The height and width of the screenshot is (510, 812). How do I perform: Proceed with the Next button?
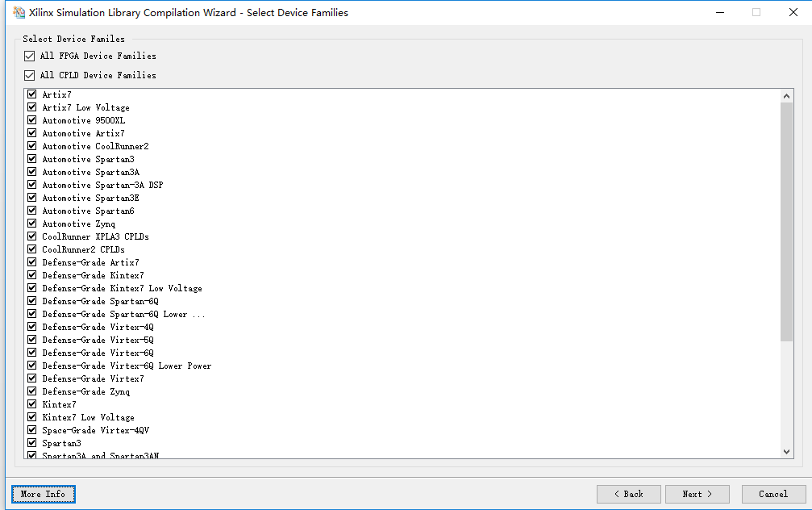point(697,494)
